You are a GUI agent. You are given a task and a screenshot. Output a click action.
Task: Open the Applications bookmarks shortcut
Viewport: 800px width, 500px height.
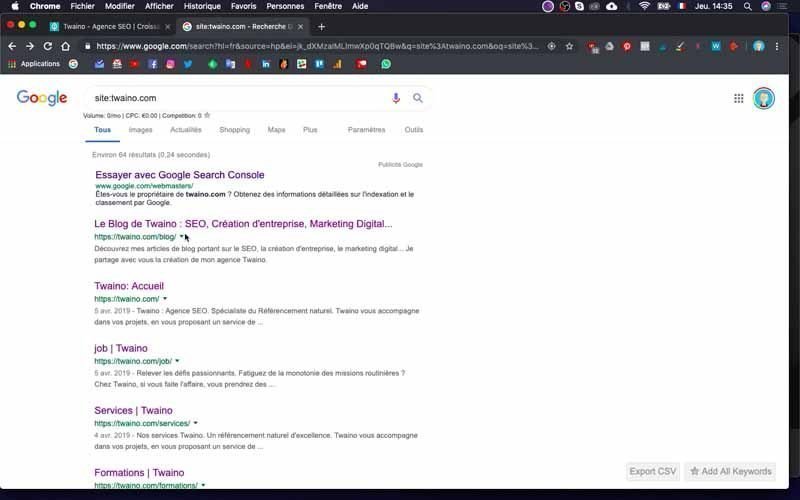tap(34, 64)
